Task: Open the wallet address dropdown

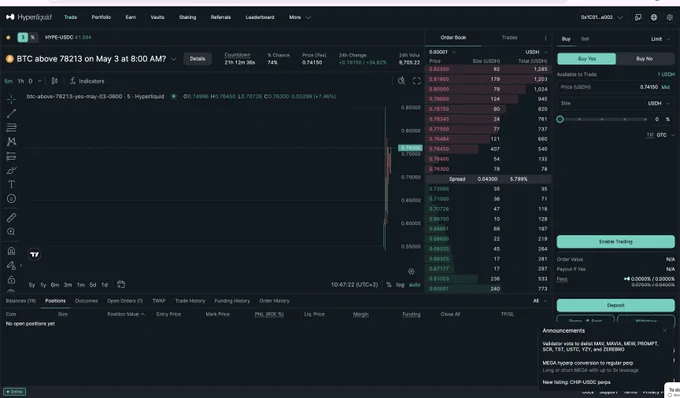Action: point(602,17)
